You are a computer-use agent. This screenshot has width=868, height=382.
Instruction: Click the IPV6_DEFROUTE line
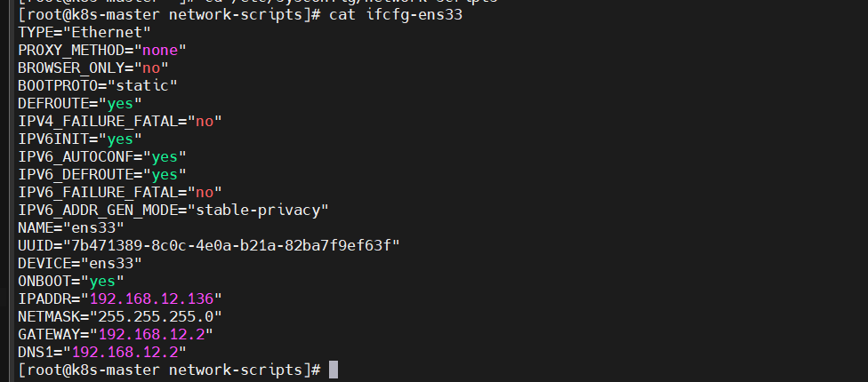tap(101, 174)
